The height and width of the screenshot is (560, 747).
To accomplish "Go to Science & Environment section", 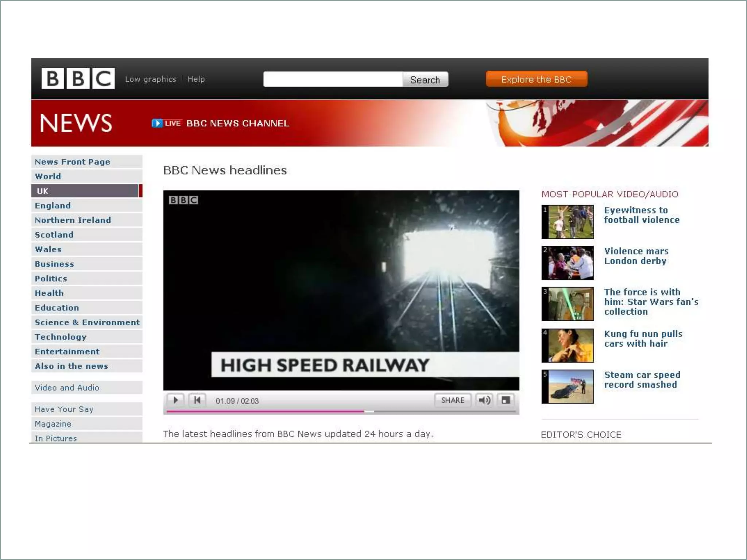I will (x=87, y=322).
